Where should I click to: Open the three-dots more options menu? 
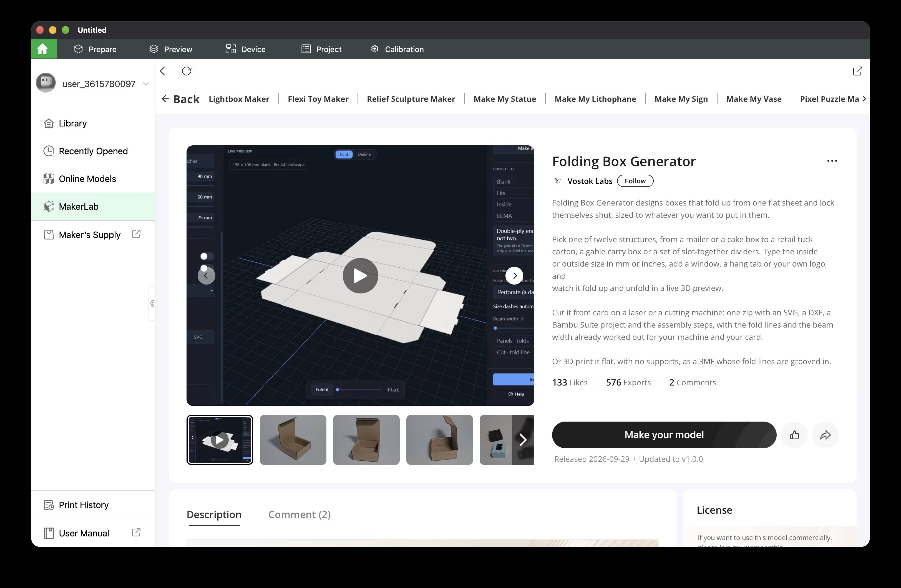click(832, 161)
